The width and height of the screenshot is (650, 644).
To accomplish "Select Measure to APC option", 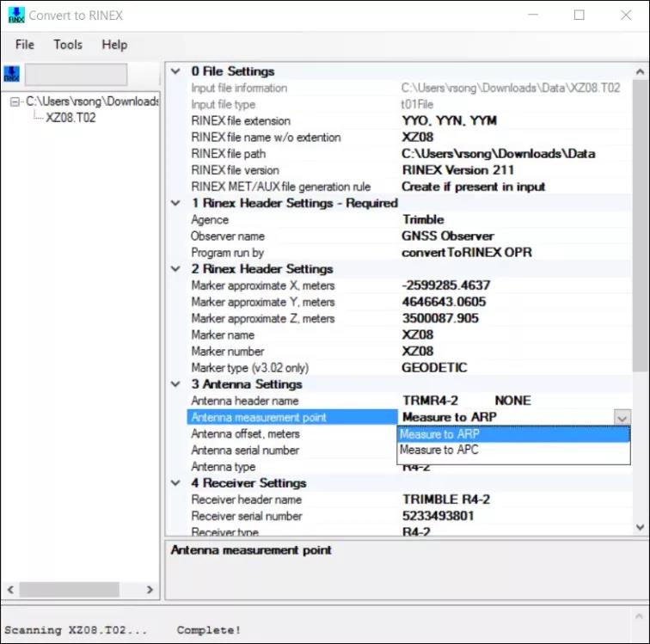I will click(x=439, y=450).
